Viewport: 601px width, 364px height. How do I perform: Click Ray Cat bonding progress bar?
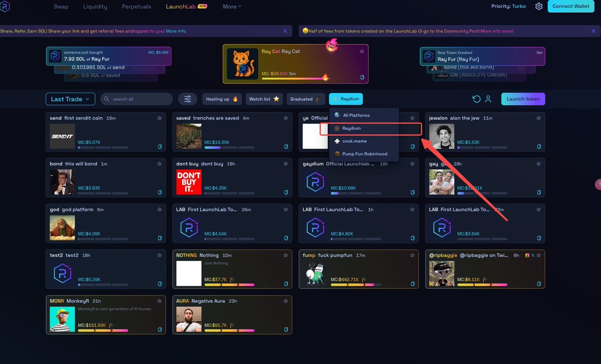(x=294, y=78)
